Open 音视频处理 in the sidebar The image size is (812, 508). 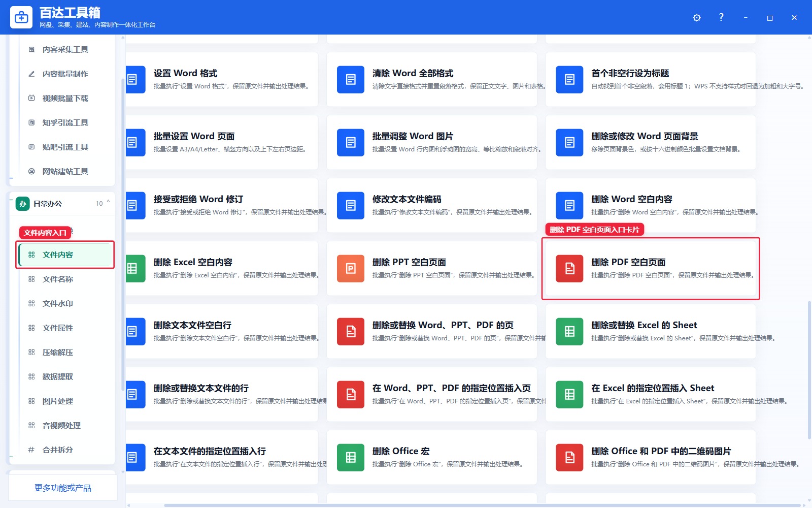65,425
